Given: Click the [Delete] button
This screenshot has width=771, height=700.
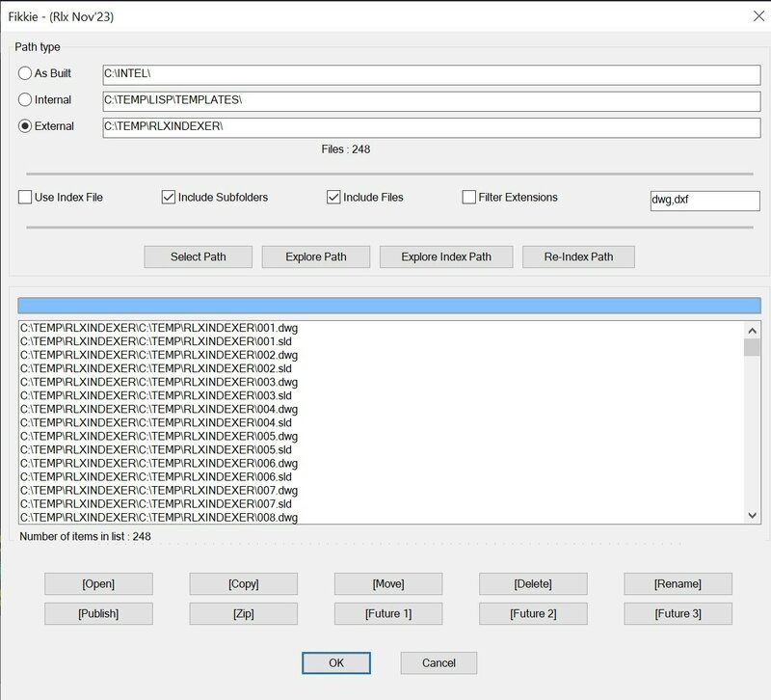Looking at the screenshot, I should click(x=533, y=583).
